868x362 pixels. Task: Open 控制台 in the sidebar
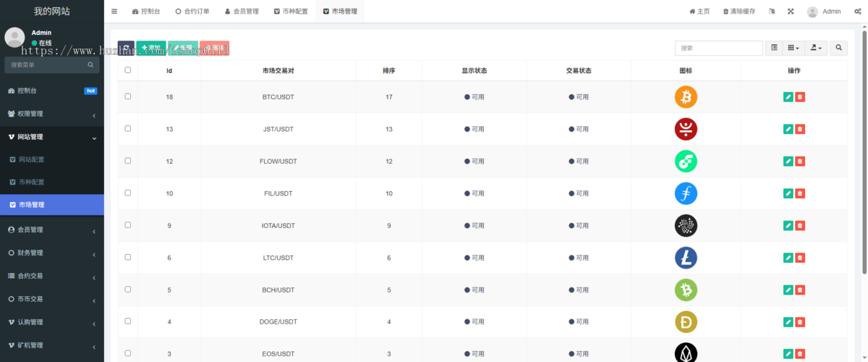pyautogui.click(x=52, y=90)
